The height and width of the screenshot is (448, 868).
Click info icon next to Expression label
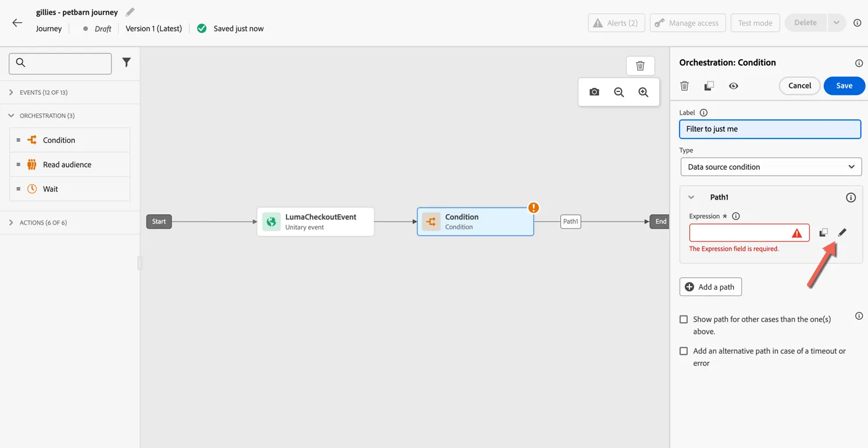coord(735,216)
